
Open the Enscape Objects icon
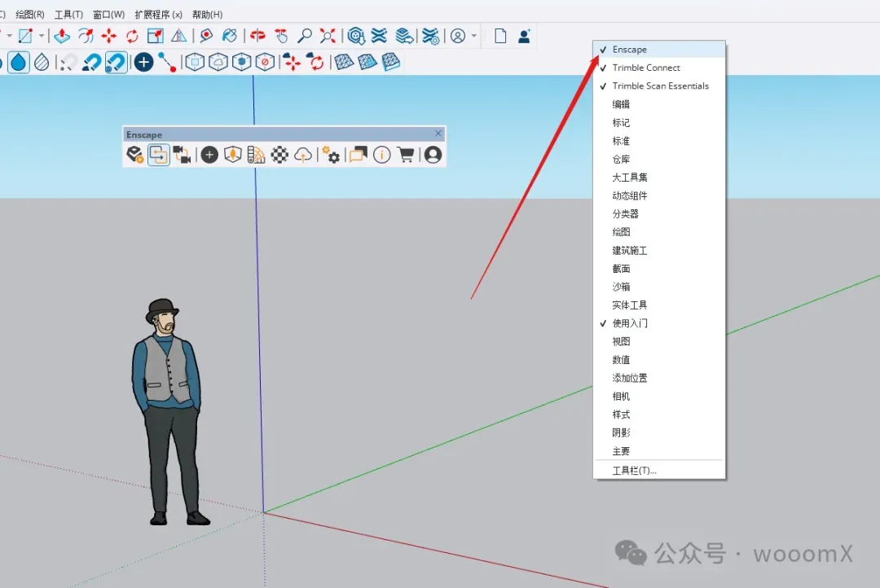(232, 154)
